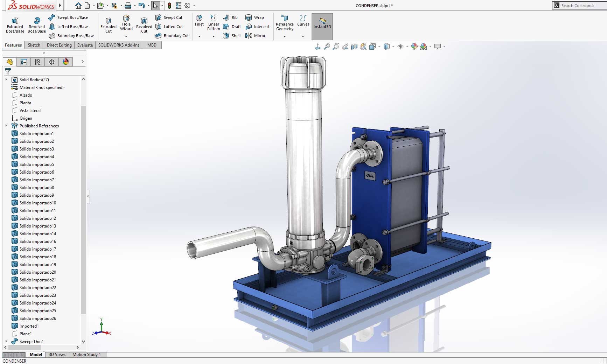Select the Extruded Boss/Base tool
The height and width of the screenshot is (364, 607).
tap(15, 24)
